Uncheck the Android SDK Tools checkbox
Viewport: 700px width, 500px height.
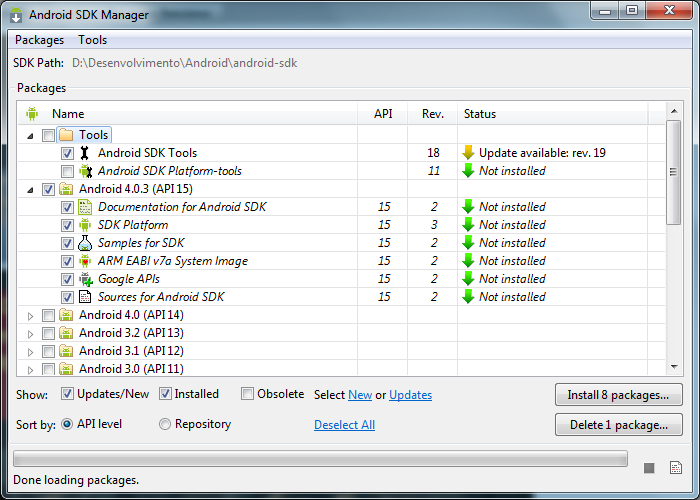(x=67, y=153)
